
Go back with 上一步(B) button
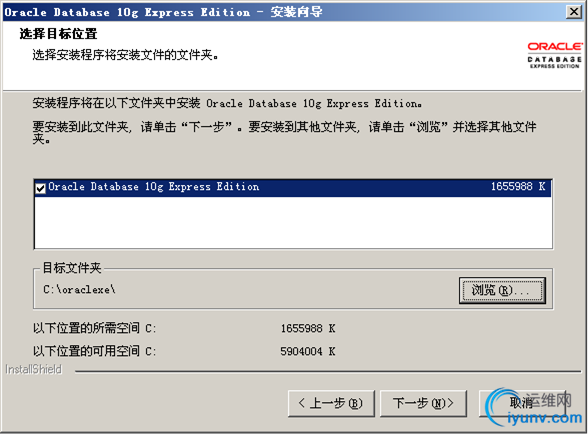331,403
